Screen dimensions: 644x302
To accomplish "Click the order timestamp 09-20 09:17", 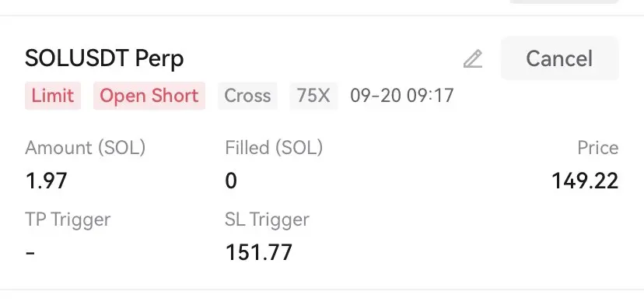I will coord(402,96).
